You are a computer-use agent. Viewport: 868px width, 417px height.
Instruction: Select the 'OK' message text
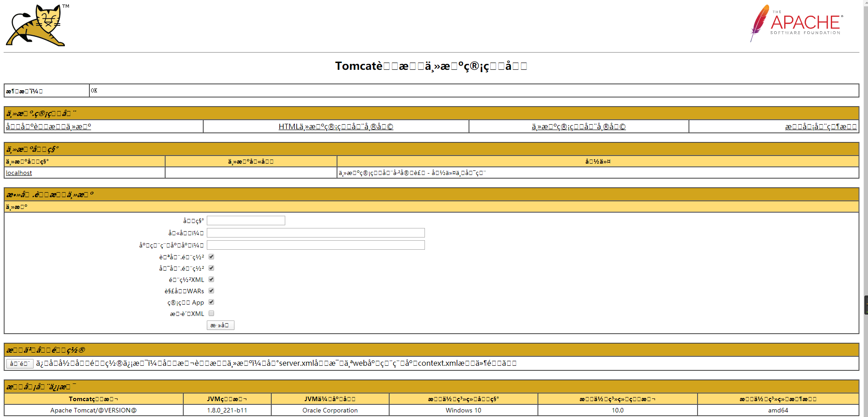pos(94,91)
